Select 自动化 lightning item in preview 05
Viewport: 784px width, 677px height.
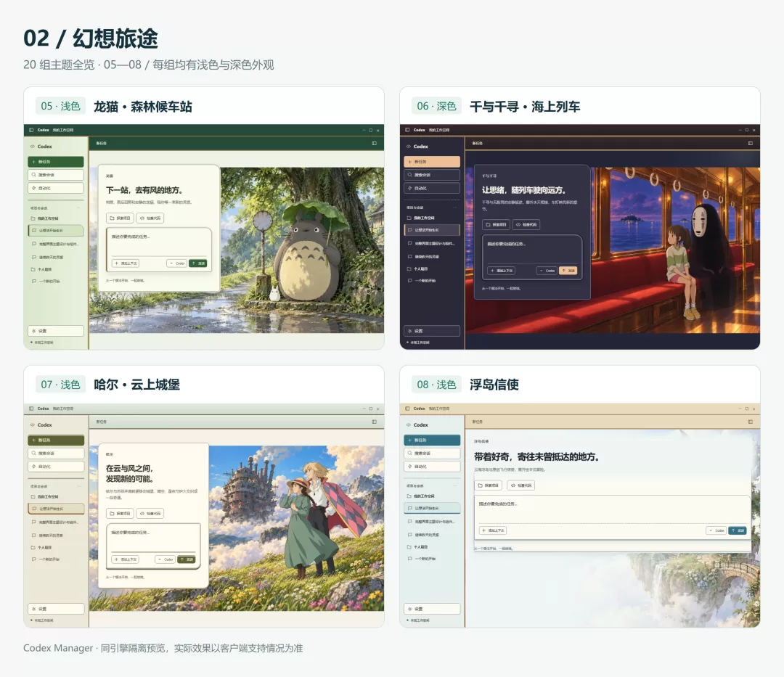(x=56, y=189)
